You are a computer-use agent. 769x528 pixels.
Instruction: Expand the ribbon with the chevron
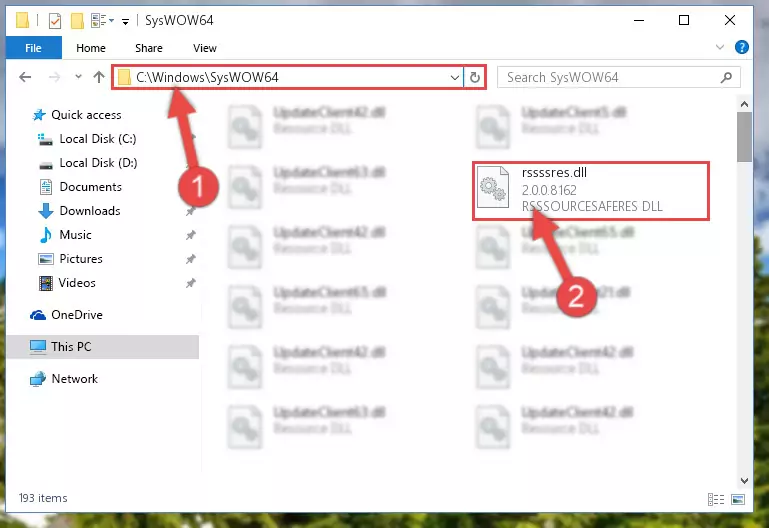[x=719, y=47]
